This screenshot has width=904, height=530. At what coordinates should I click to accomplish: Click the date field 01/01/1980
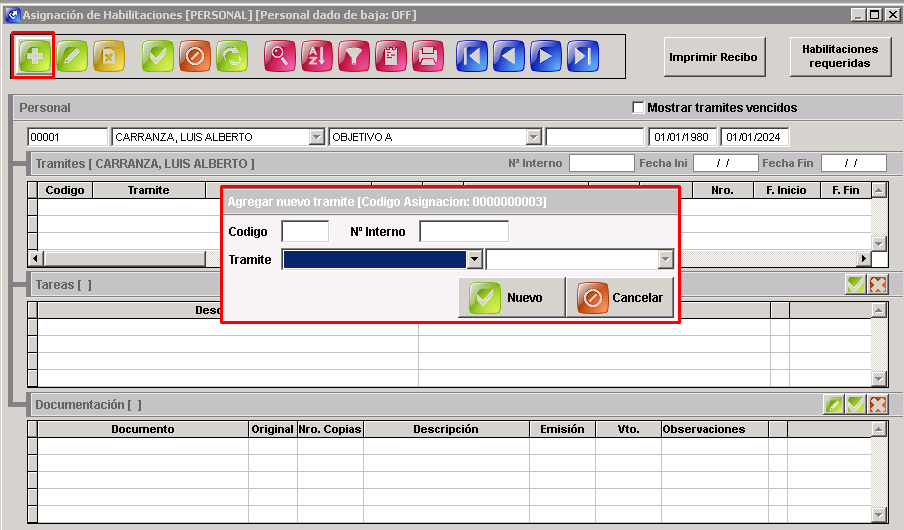(x=683, y=137)
